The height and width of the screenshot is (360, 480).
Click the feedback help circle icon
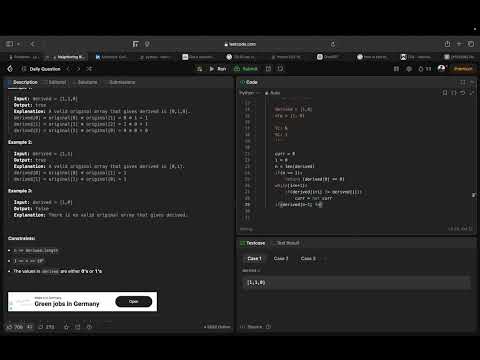(x=89, y=327)
